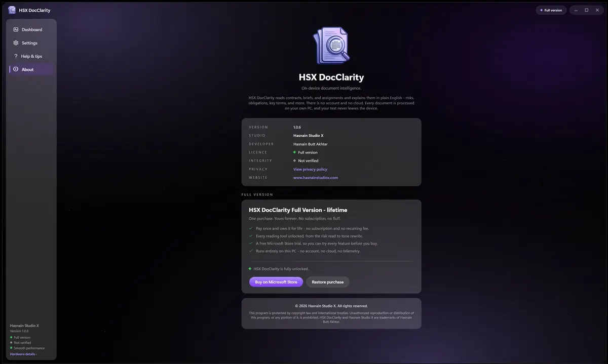
Task: Click "Hasnain Studio X" in sidebar footer
Action: point(24,326)
